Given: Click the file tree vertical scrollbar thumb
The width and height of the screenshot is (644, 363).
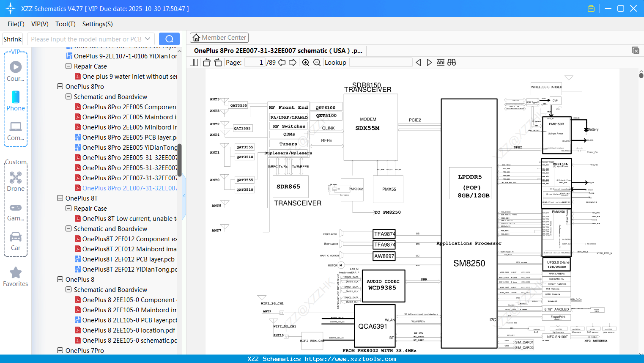Looking at the screenshot, I should (x=179, y=160).
